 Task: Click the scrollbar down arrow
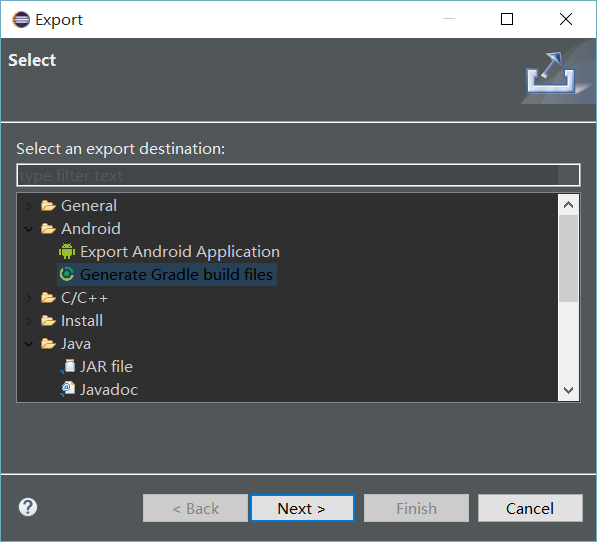click(568, 390)
